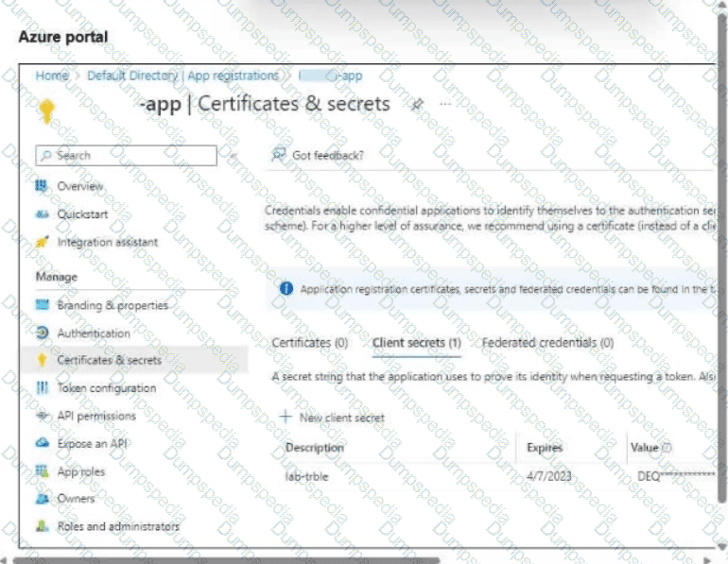Click the scroll down arrow at right

pos(723,546)
